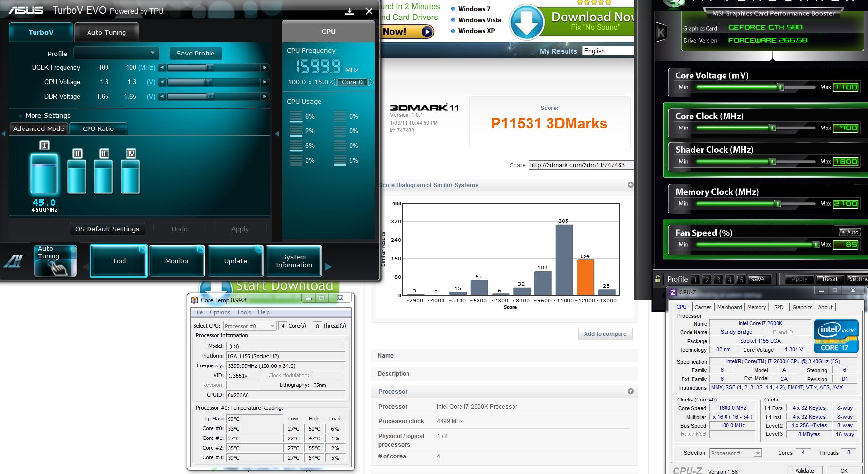Click the TurboV EVO download arrow icon

point(349,11)
